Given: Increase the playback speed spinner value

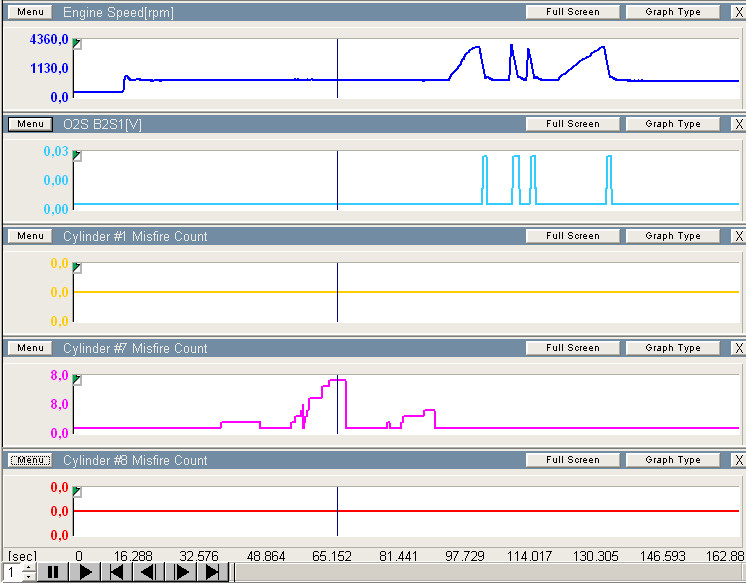Looking at the screenshot, I should [27, 568].
